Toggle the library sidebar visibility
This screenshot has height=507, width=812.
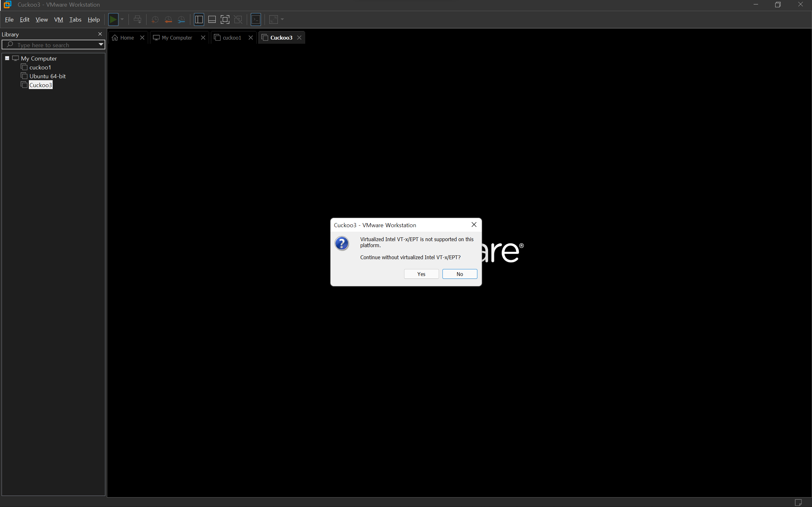(x=199, y=19)
